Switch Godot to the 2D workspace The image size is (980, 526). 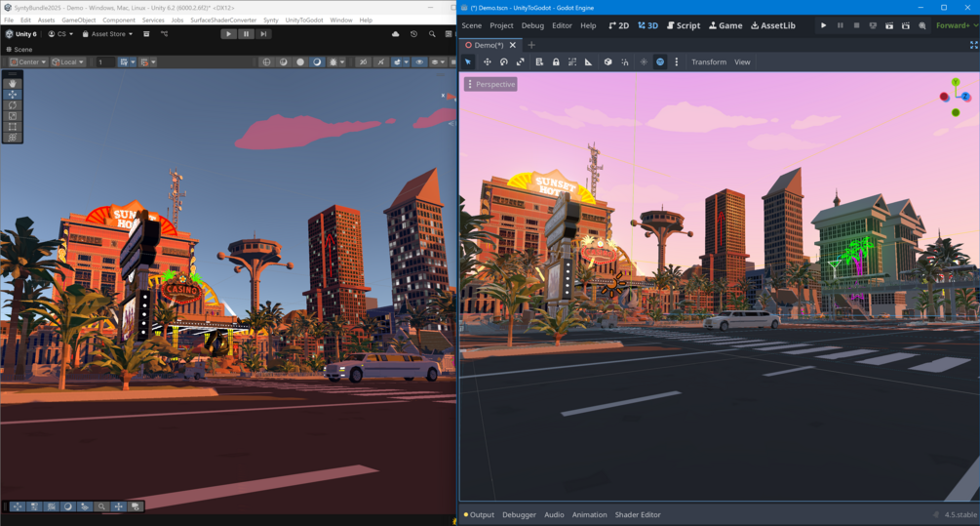tap(619, 25)
